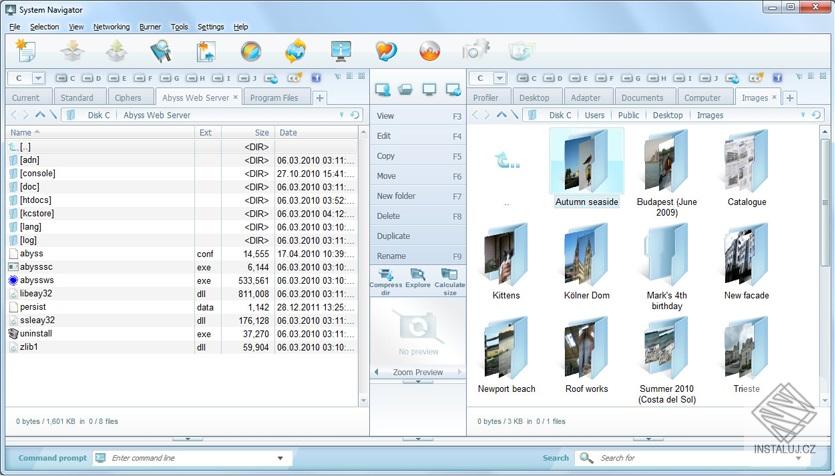Switch to the Ciphers tab
The height and width of the screenshot is (476, 835).
[x=128, y=98]
